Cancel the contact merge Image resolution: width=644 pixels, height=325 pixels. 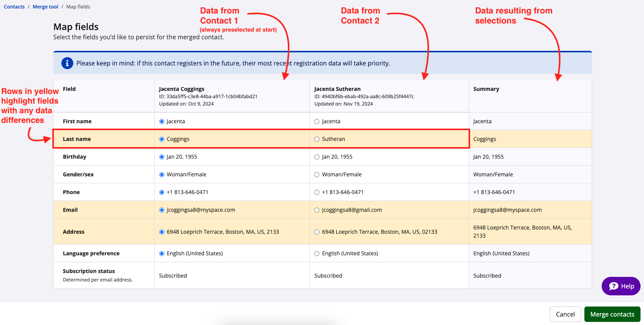click(x=565, y=314)
